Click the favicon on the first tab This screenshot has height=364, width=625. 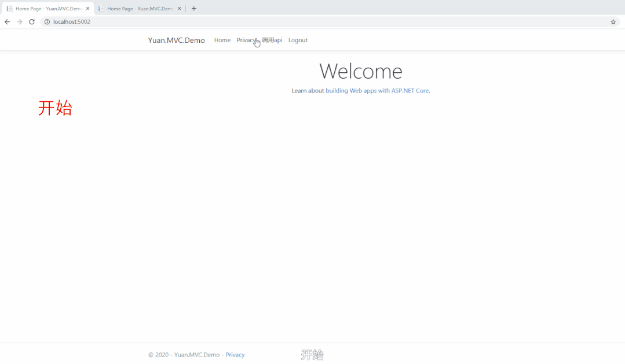point(10,9)
